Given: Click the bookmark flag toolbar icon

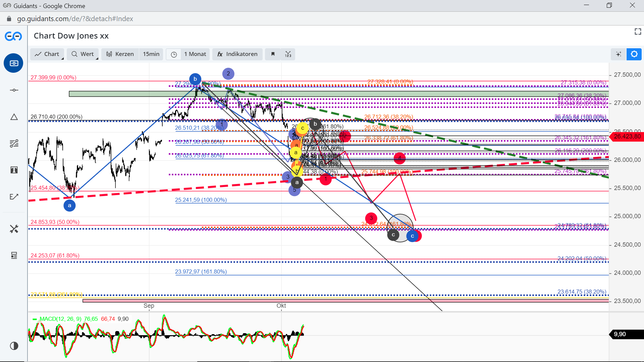Looking at the screenshot, I should tap(273, 54).
